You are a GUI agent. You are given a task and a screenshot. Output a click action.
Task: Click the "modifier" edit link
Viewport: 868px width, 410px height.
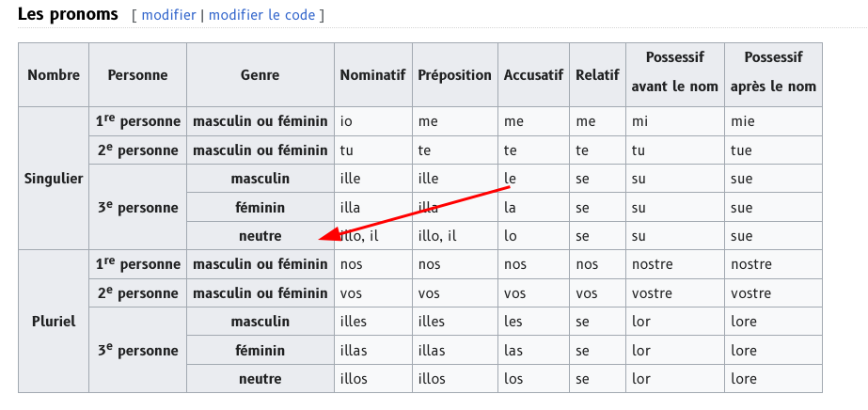(169, 15)
